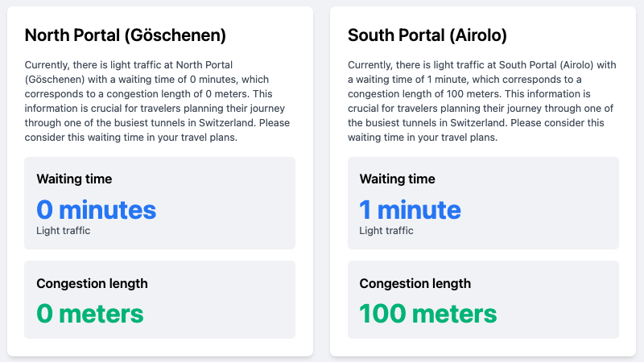The height and width of the screenshot is (362, 644).
Task: Click the North Portal (Göschenen) heading
Action: (x=126, y=35)
